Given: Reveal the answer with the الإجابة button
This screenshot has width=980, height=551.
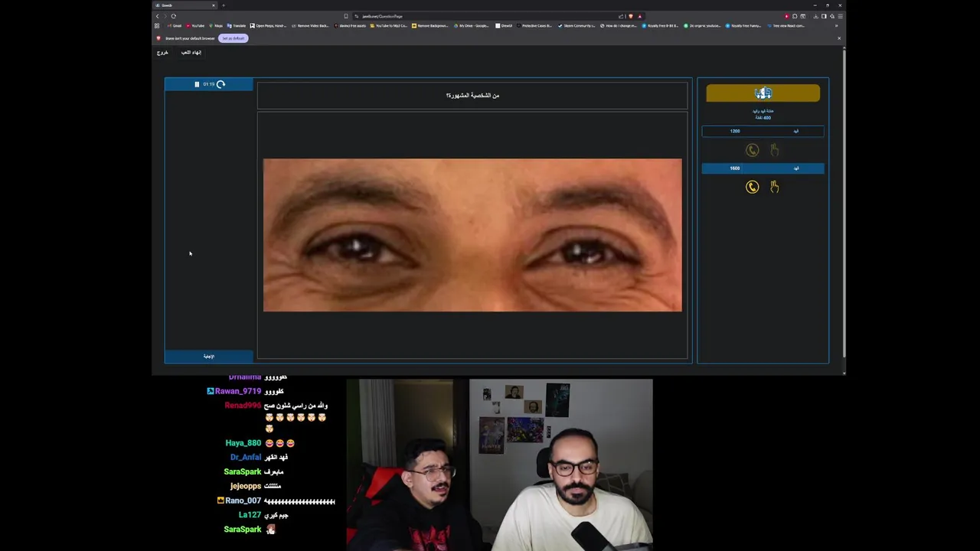Looking at the screenshot, I should pos(208,357).
